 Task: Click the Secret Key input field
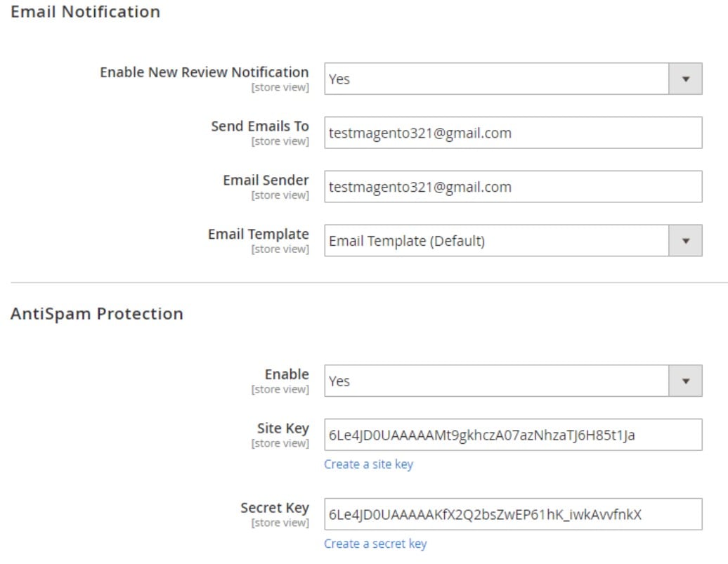[x=513, y=514]
